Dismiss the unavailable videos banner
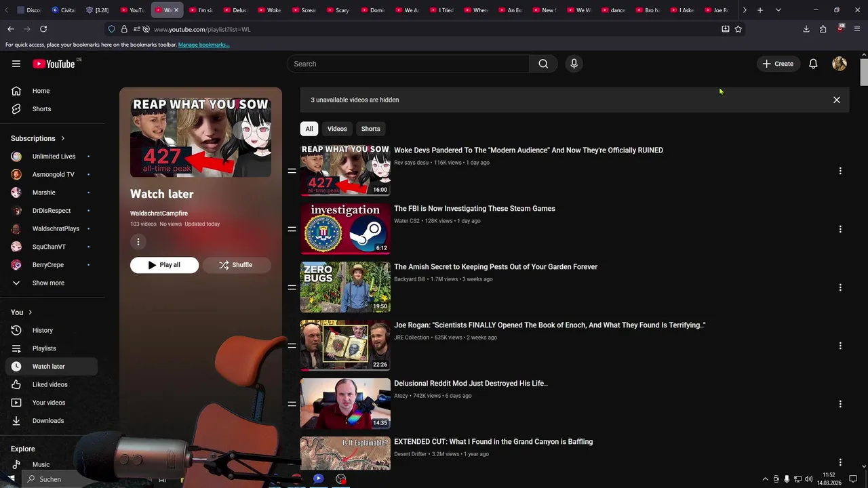Image resolution: width=868 pixels, height=488 pixels. [837, 100]
